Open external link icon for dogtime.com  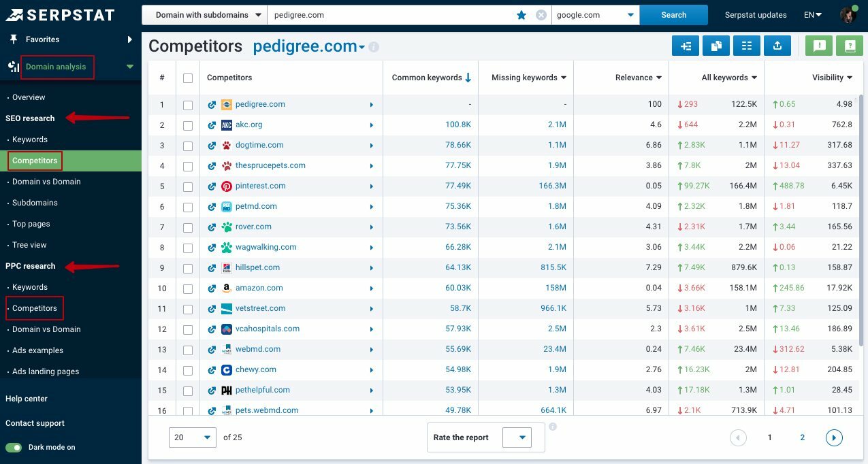[x=212, y=146]
